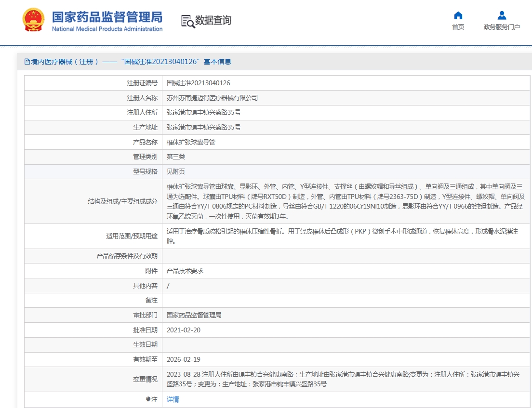Click the 数据查询 search document icon
The width and height of the screenshot is (532, 408).
[188, 21]
